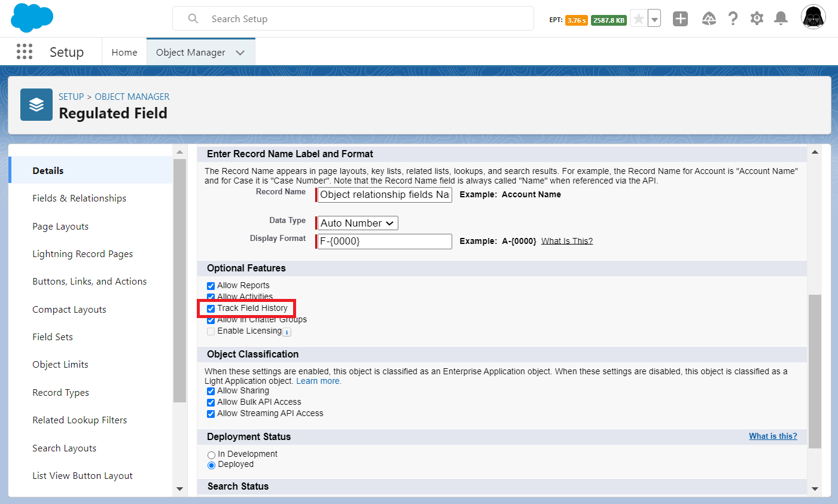
Task: Expand the Object Manager tab chevron
Action: [240, 53]
